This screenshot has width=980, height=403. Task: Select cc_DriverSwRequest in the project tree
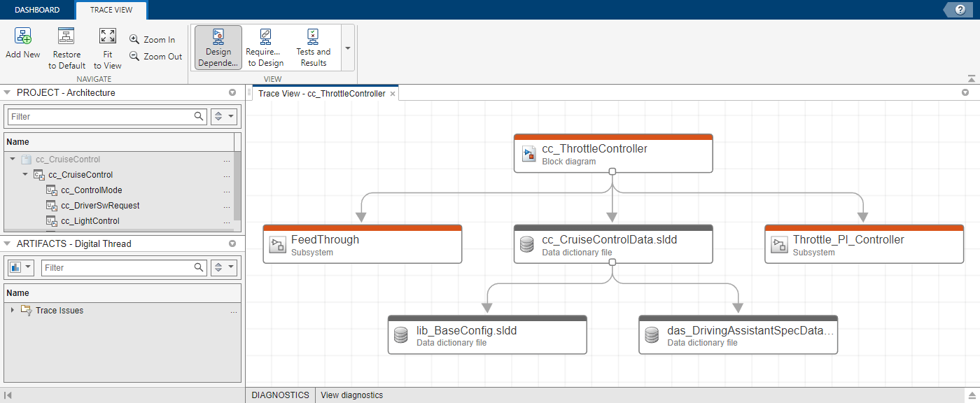click(x=100, y=206)
